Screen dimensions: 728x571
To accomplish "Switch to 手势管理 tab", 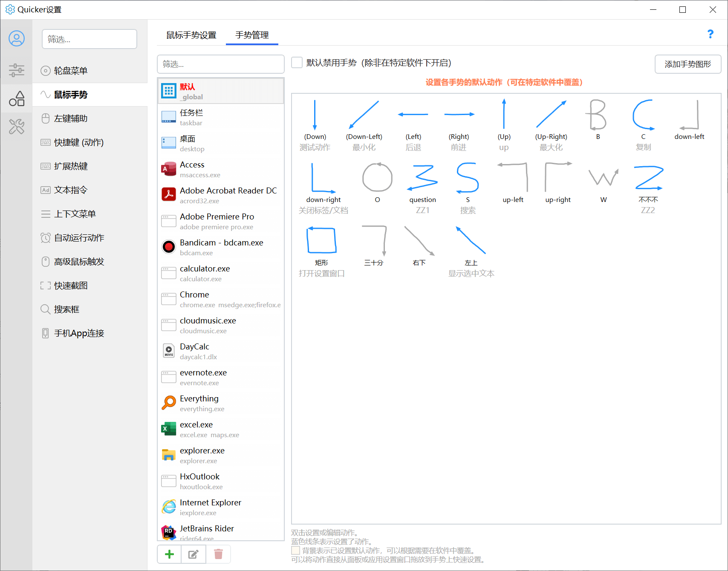I will coord(252,35).
